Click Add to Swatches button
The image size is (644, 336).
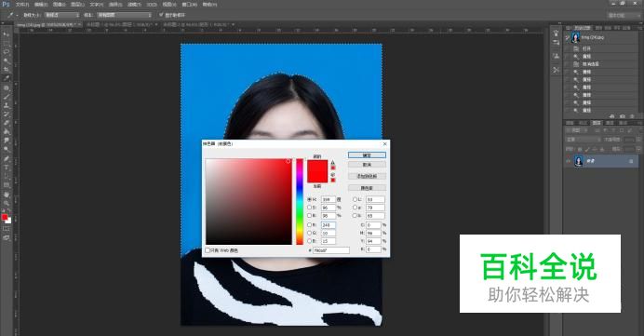tap(367, 176)
